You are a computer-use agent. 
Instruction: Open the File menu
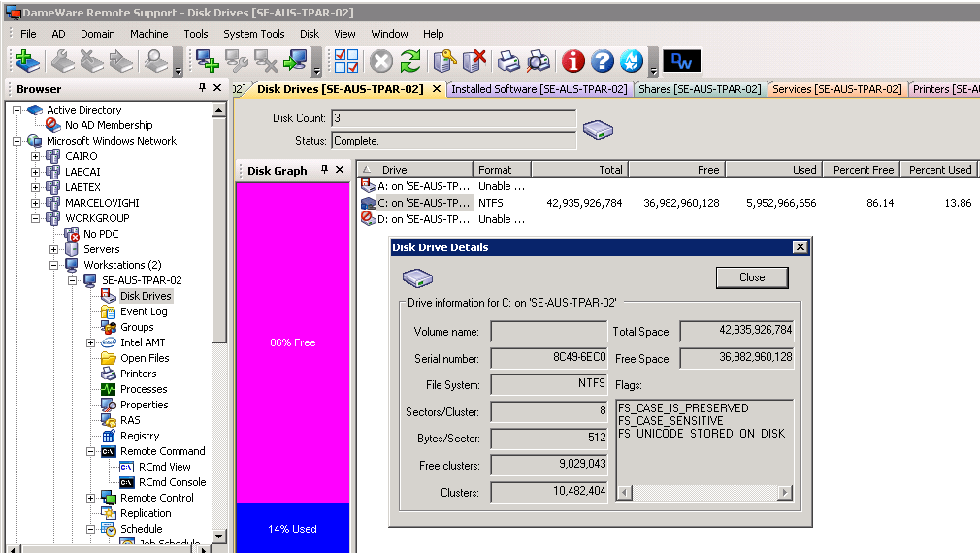[x=28, y=34]
